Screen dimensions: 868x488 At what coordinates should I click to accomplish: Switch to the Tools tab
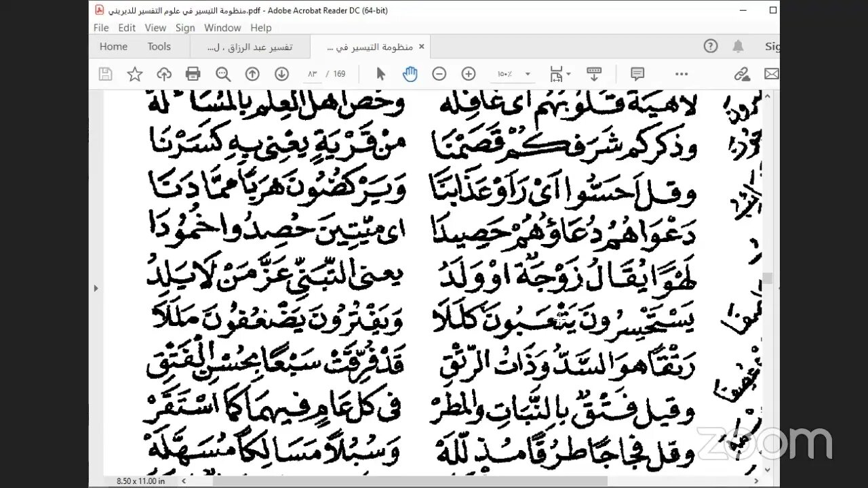159,46
